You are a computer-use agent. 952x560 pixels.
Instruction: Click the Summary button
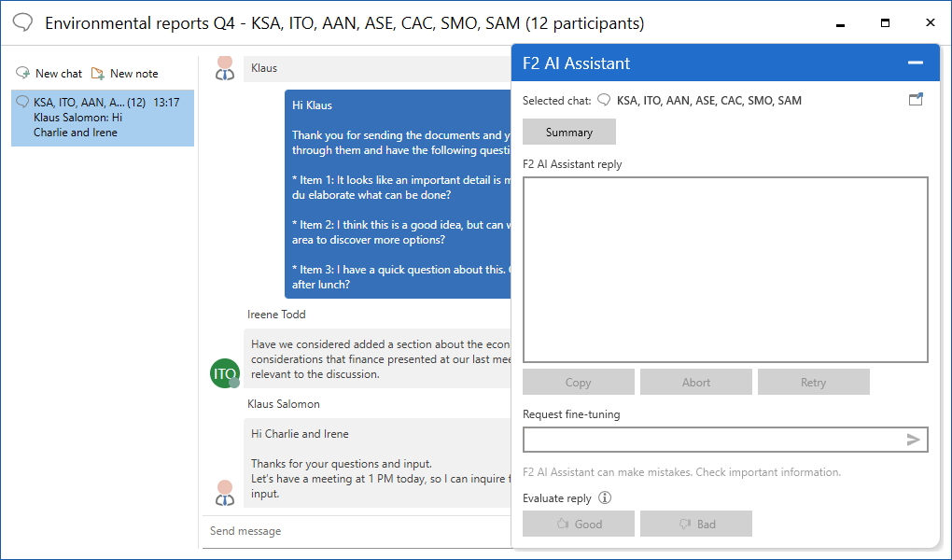point(569,132)
